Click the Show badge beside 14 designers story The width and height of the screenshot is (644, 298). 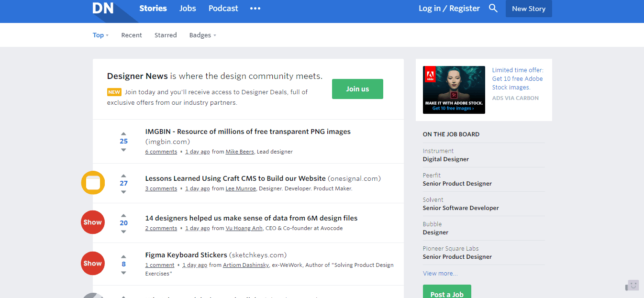(93, 222)
